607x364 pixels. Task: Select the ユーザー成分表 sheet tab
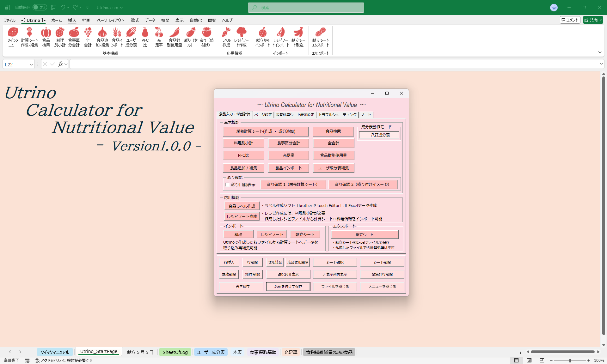click(x=211, y=352)
